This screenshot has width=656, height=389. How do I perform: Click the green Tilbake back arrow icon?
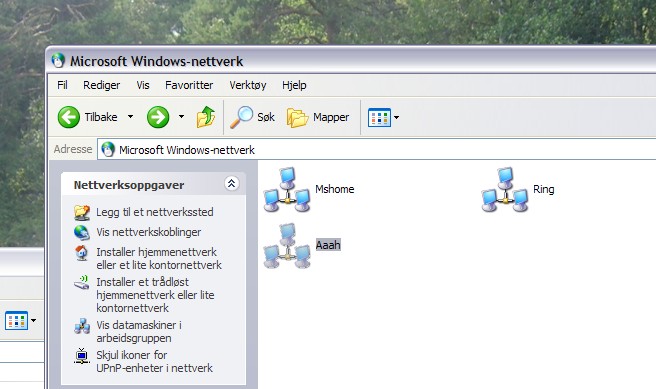click(x=69, y=117)
